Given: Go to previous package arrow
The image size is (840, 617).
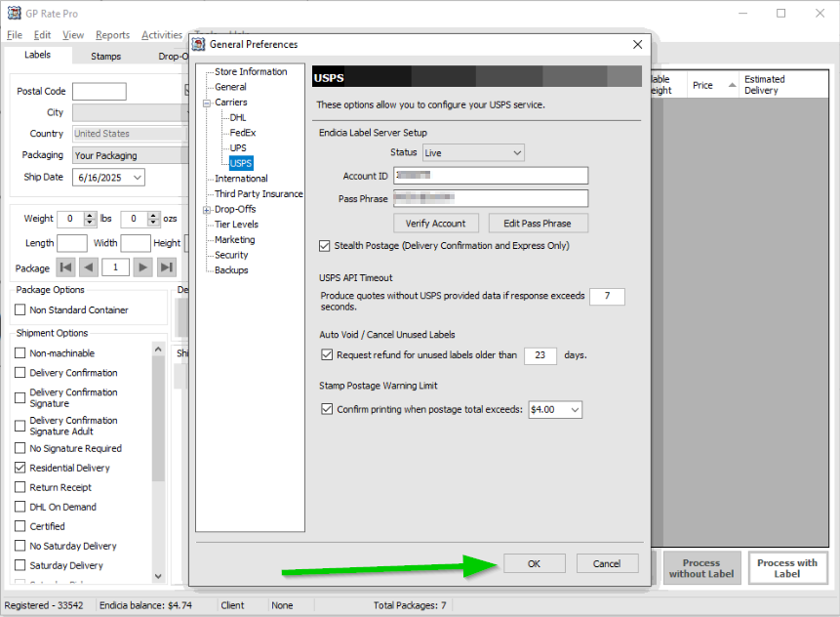Looking at the screenshot, I should (89, 267).
